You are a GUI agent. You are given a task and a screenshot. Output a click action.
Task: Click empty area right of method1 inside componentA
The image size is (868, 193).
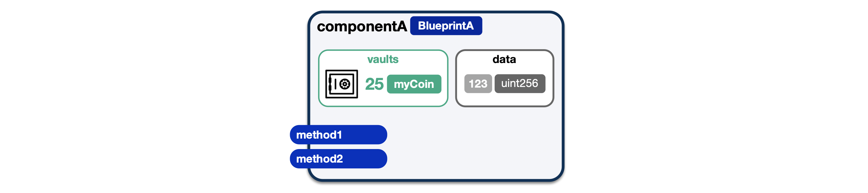pos(472,135)
